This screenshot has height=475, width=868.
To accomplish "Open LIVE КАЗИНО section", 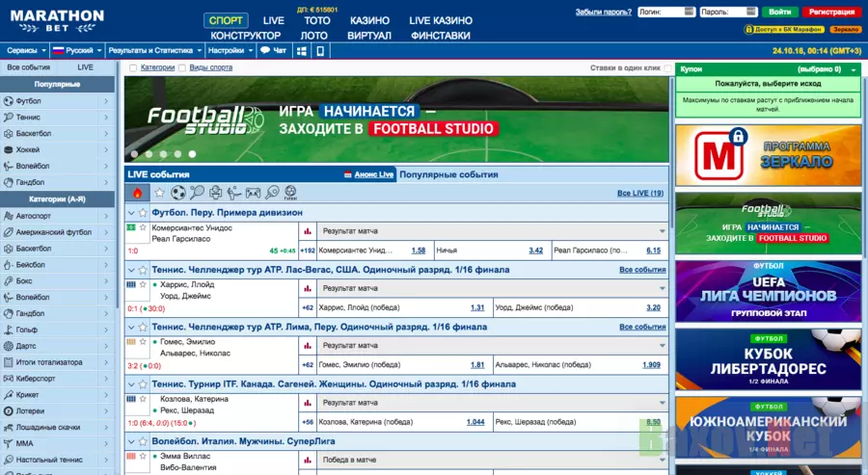I will click(441, 20).
